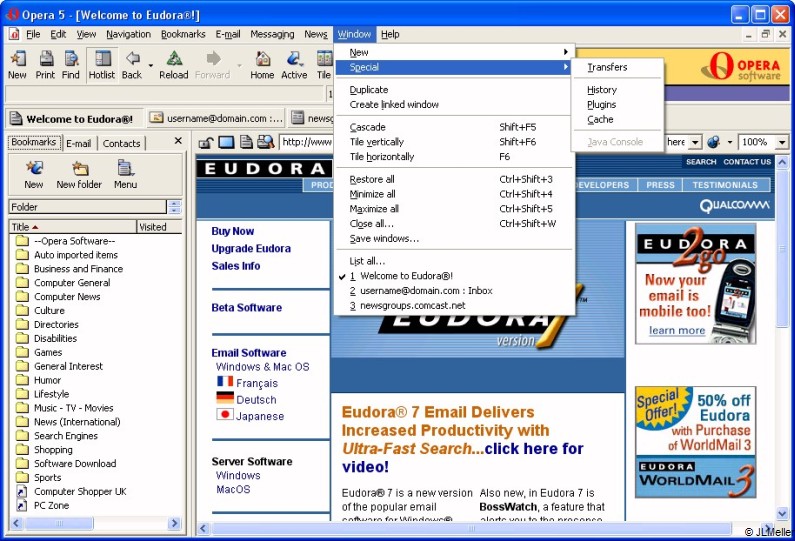Close the Hotlist panel with X
The image size is (795, 541).
pos(178,141)
